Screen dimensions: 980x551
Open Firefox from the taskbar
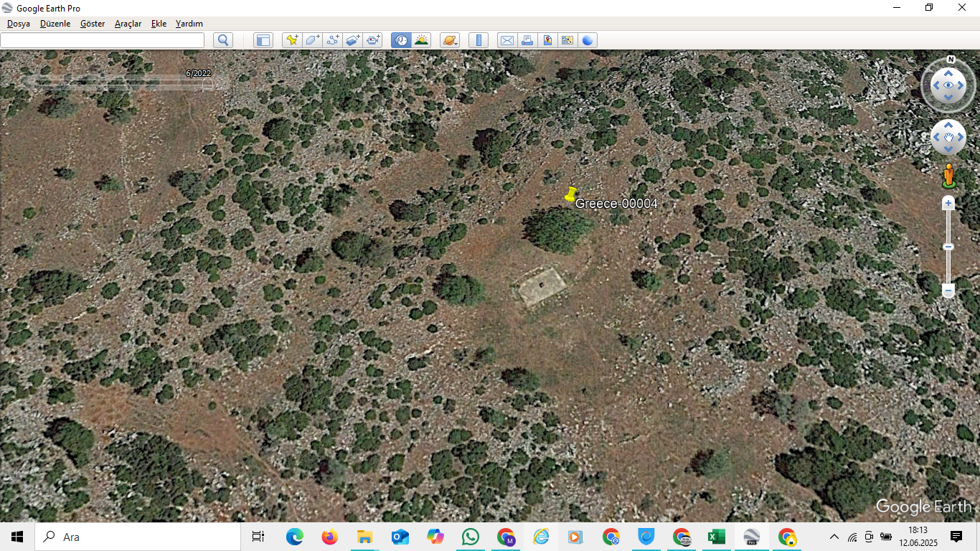pos(329,537)
